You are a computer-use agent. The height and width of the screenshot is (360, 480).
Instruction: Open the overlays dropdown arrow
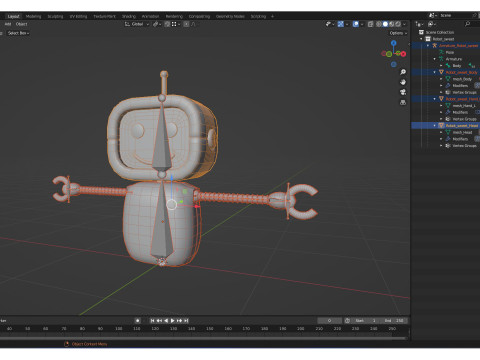click(362, 24)
